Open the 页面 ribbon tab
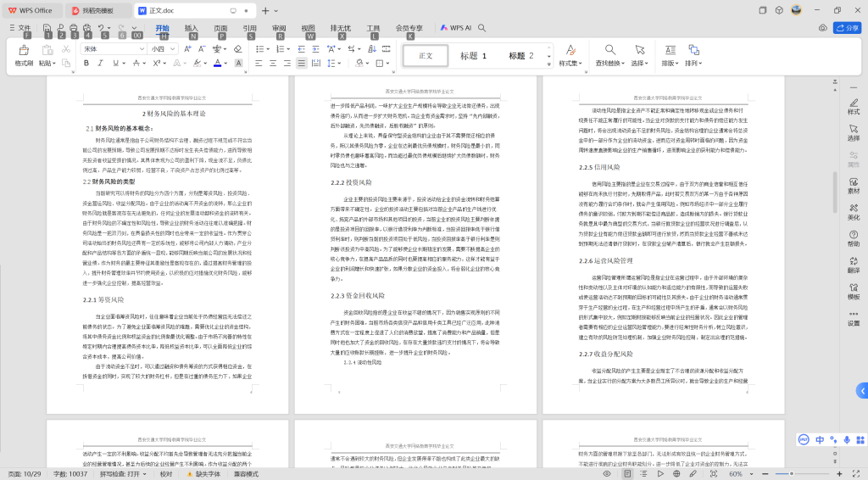The width and height of the screenshot is (868, 480). (x=220, y=28)
